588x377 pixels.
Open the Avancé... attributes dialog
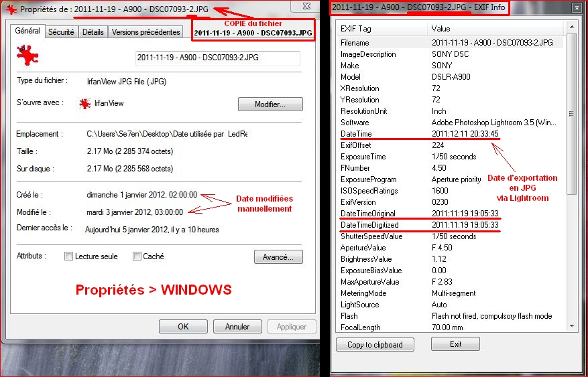pos(278,257)
